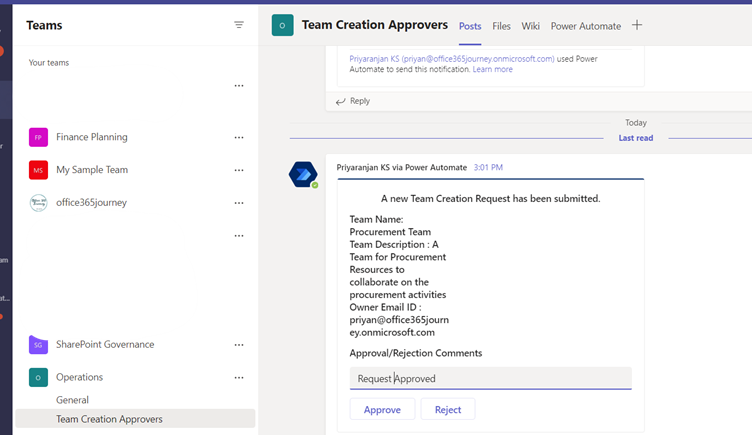Switch to the Power Automate tab

[586, 26]
